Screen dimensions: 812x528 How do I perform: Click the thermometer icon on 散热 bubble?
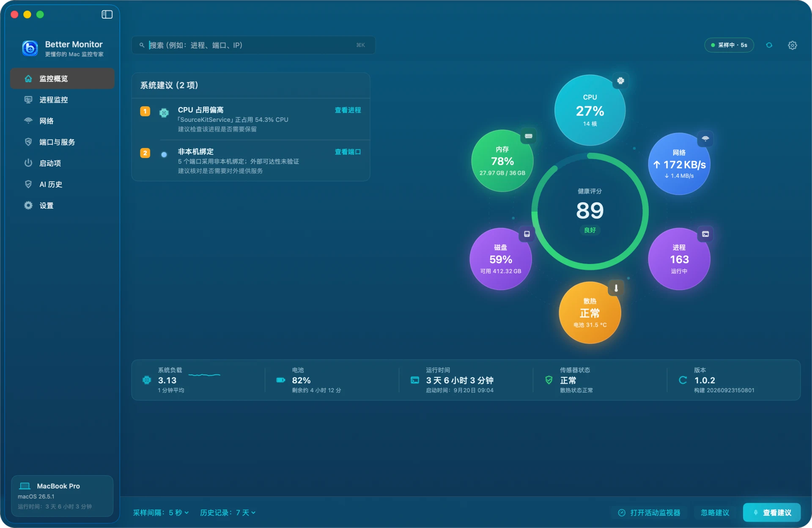[616, 288]
